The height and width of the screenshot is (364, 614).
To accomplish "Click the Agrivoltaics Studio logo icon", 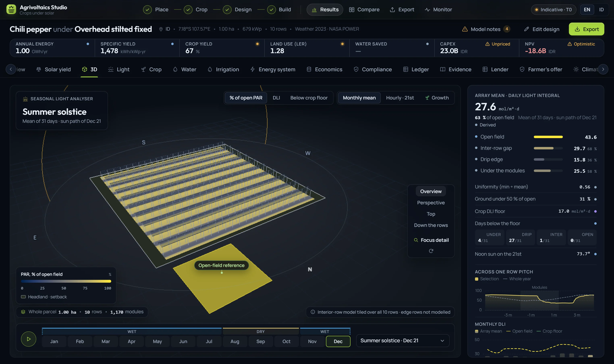I will [x=11, y=9].
